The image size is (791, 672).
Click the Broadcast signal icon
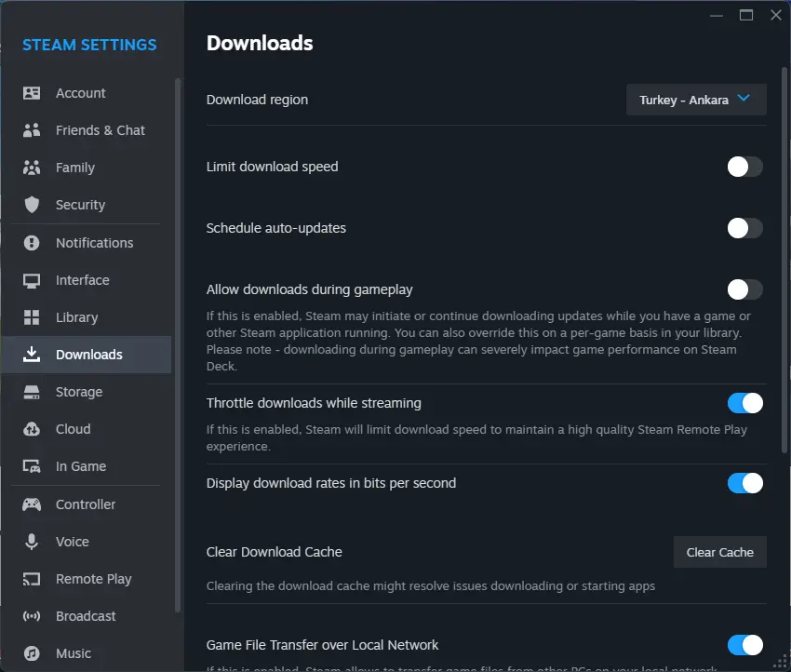32,616
